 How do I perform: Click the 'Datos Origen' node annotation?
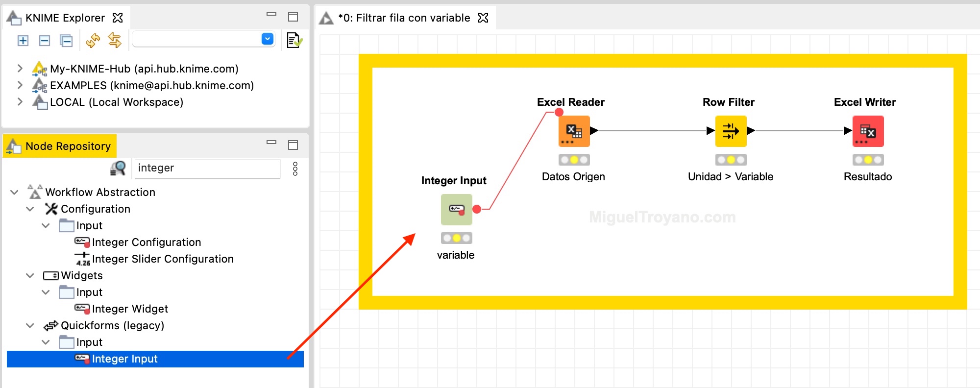[x=573, y=177]
